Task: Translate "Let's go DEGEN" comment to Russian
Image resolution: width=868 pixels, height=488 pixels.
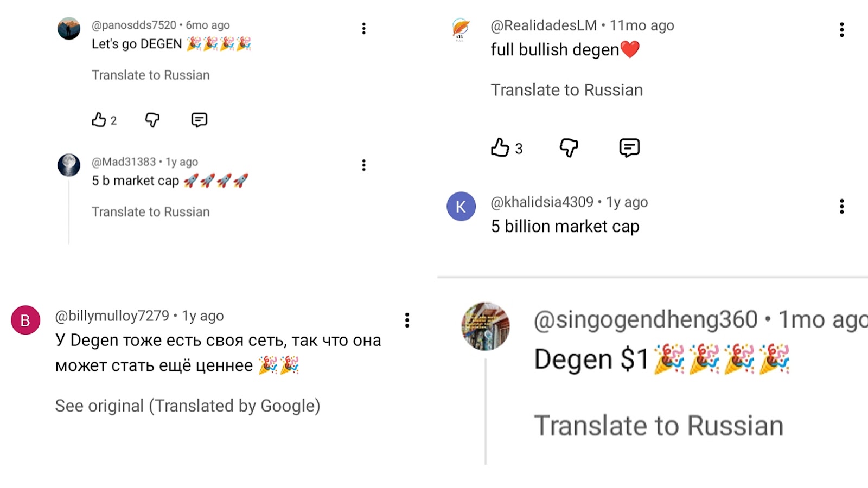Action: click(x=150, y=75)
